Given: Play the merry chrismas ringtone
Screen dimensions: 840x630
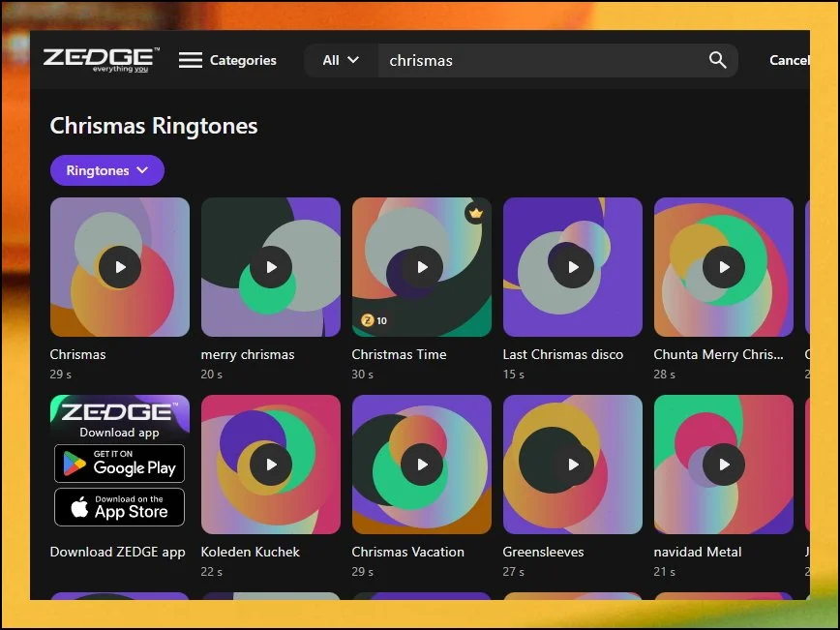Looking at the screenshot, I should pyautogui.click(x=271, y=267).
